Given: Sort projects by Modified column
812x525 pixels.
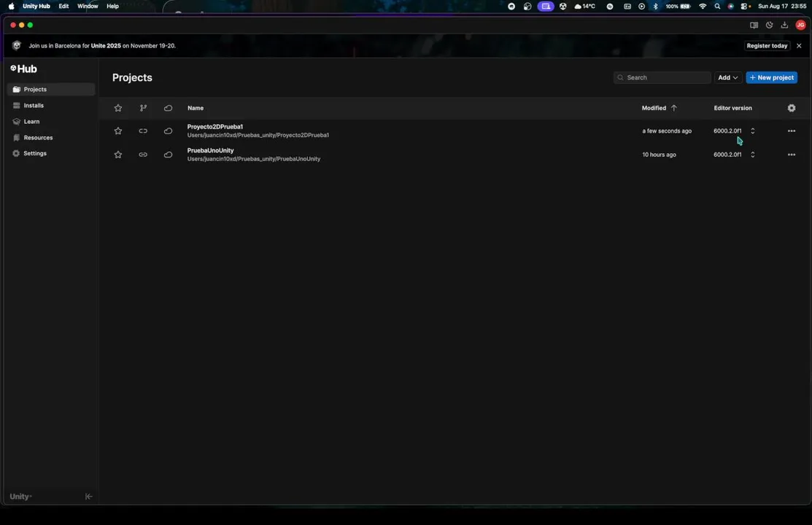Looking at the screenshot, I should click(659, 108).
